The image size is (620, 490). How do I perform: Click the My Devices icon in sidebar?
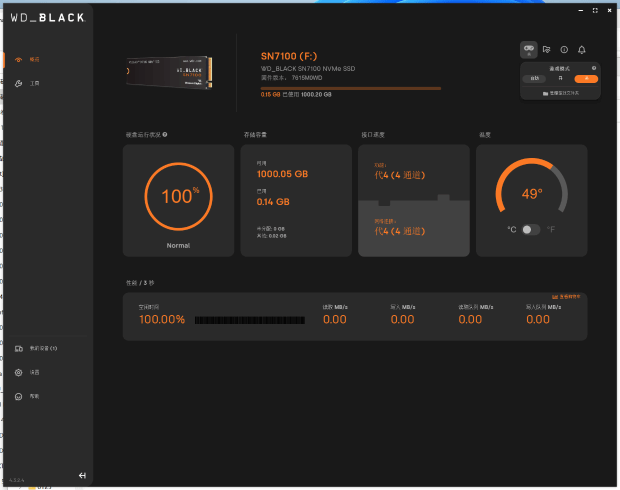[x=19, y=348]
